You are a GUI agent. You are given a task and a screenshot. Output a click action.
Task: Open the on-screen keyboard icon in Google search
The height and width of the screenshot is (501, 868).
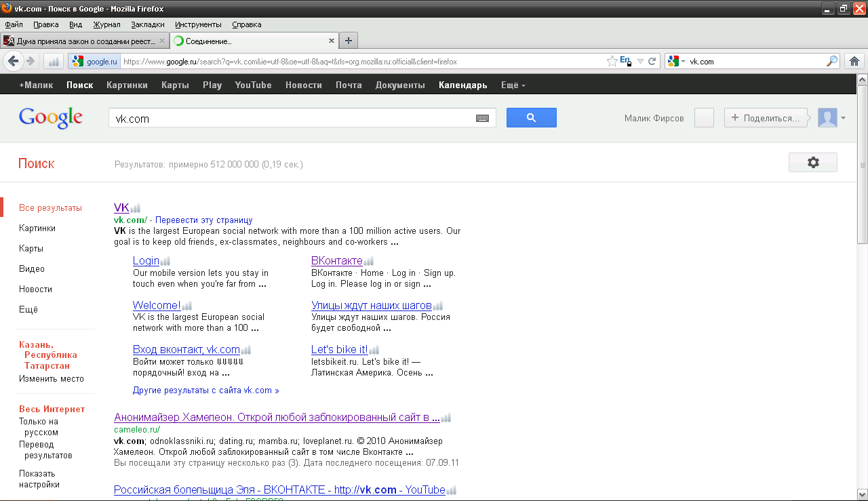482,118
